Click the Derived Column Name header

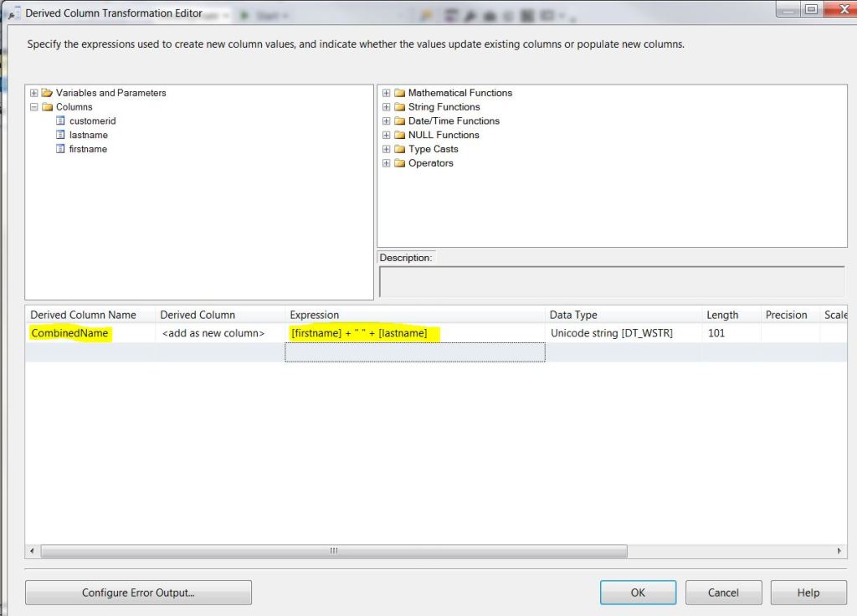[90, 315]
